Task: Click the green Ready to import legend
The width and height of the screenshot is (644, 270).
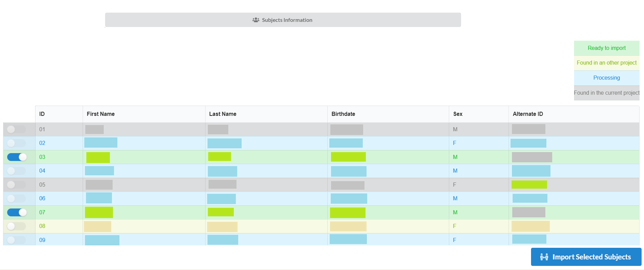Action: coord(606,48)
